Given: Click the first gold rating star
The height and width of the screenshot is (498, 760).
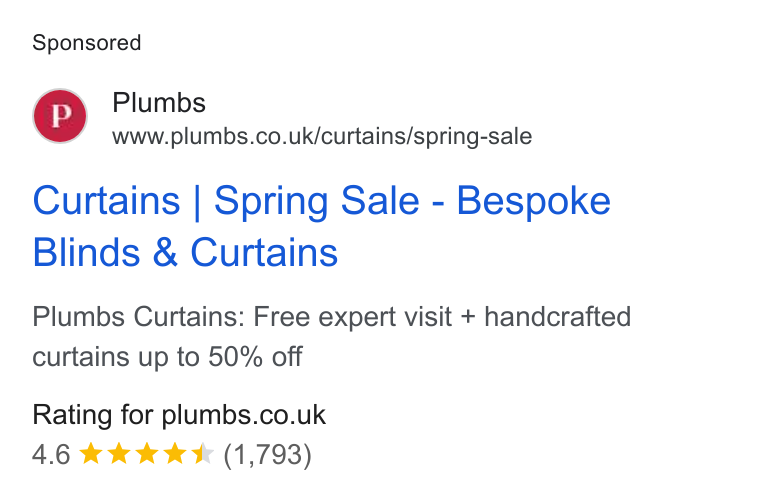Looking at the screenshot, I should point(91,454).
